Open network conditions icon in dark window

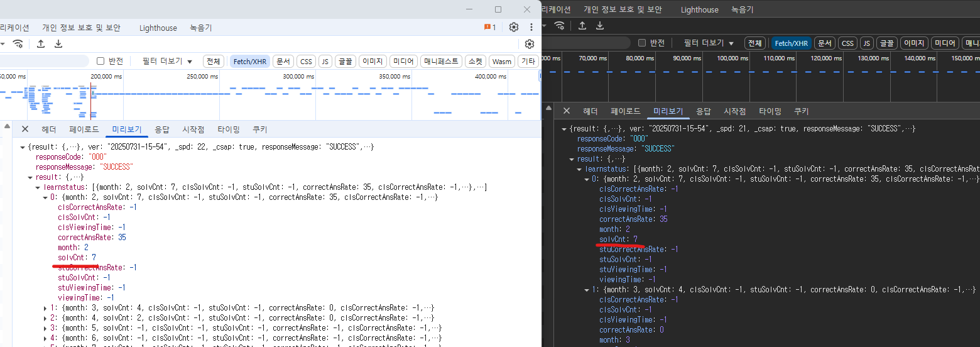click(x=559, y=25)
